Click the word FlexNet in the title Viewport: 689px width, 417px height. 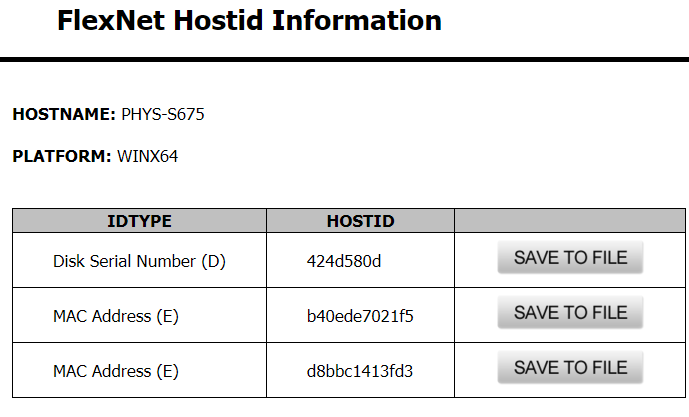(x=111, y=21)
